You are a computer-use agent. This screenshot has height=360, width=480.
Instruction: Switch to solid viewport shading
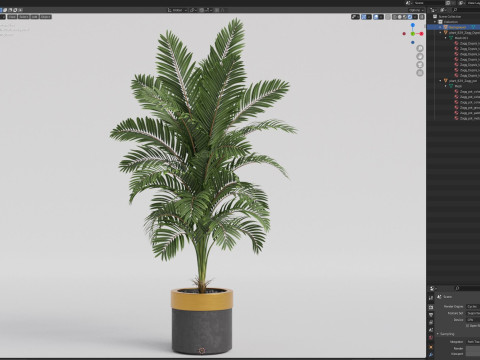(400, 17)
